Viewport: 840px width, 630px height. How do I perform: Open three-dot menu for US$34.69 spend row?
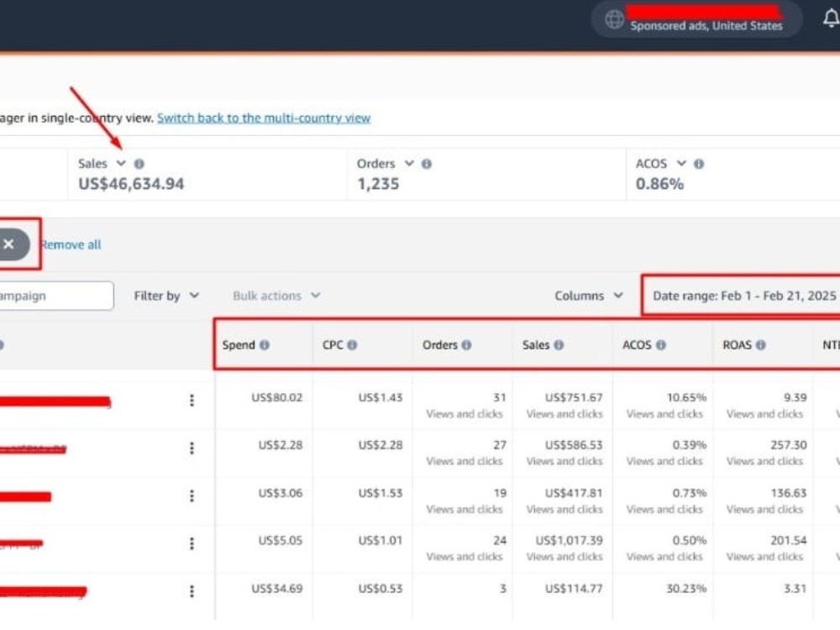192,591
